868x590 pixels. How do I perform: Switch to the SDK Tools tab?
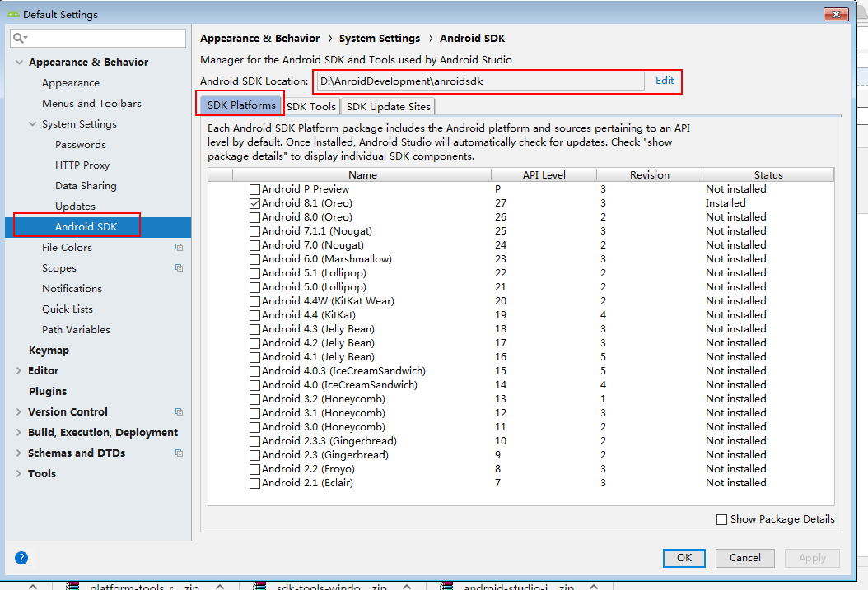click(311, 107)
